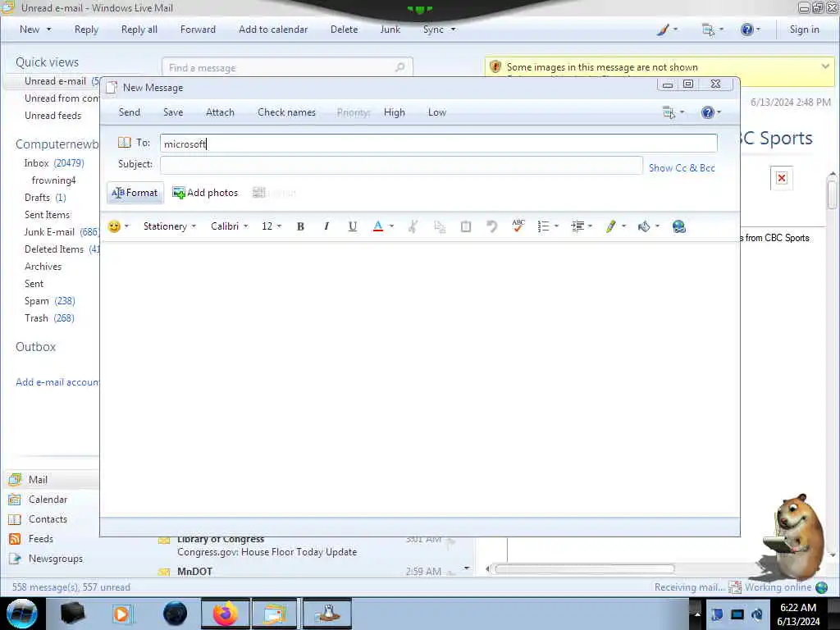This screenshot has height=630, width=840.
Task: Open the emoticon dropdown arrow
Action: coord(127,226)
